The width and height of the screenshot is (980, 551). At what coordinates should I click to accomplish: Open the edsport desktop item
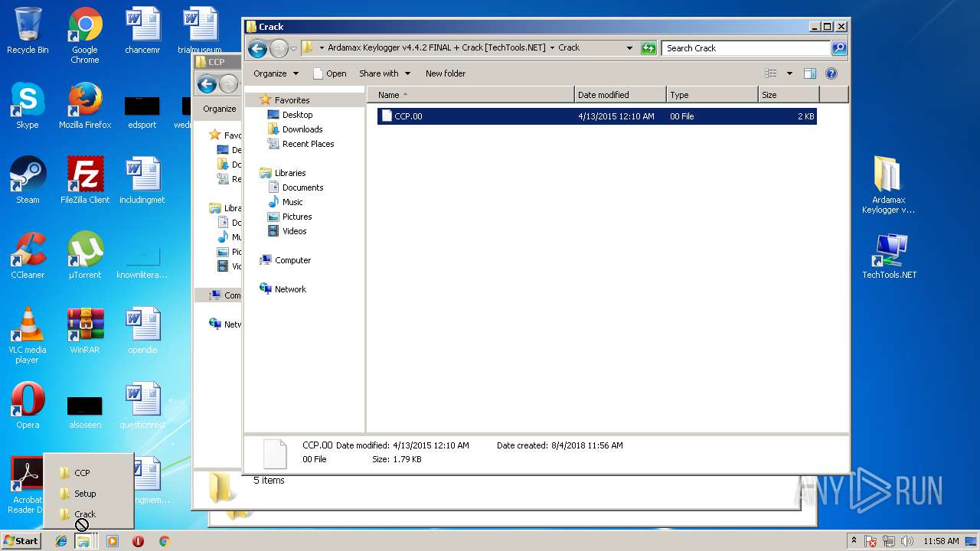(x=142, y=111)
